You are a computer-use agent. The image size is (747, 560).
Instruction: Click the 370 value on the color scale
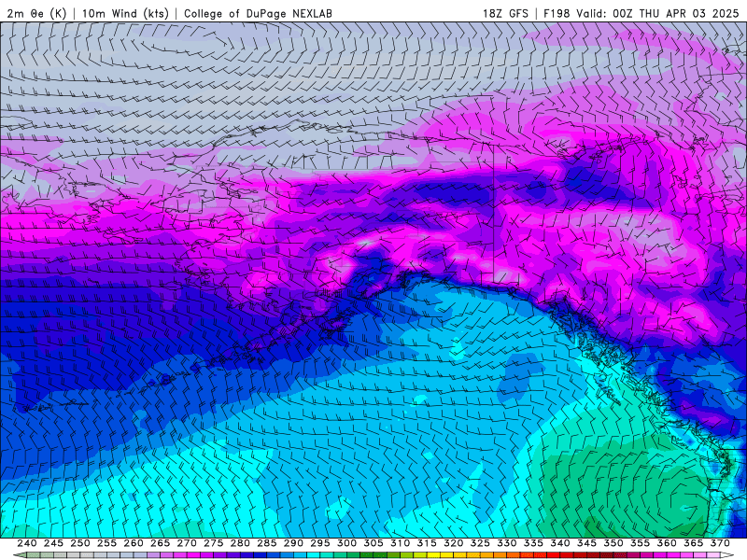coord(720,543)
